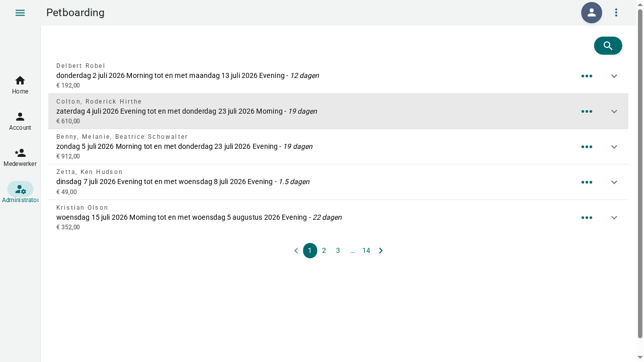Expand the Zetta, Ken Hudson booking
644x362 pixels.
tap(614, 182)
